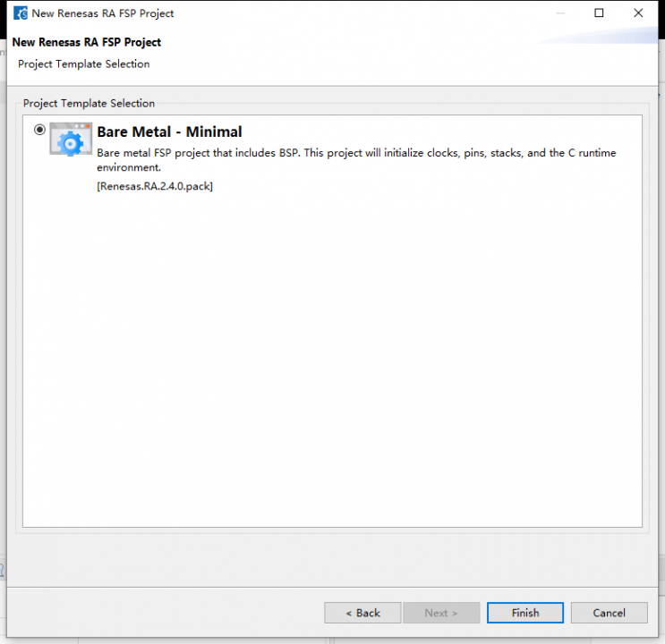Minimize the wizard dialog window
The width and height of the screenshot is (665, 644).
point(560,13)
